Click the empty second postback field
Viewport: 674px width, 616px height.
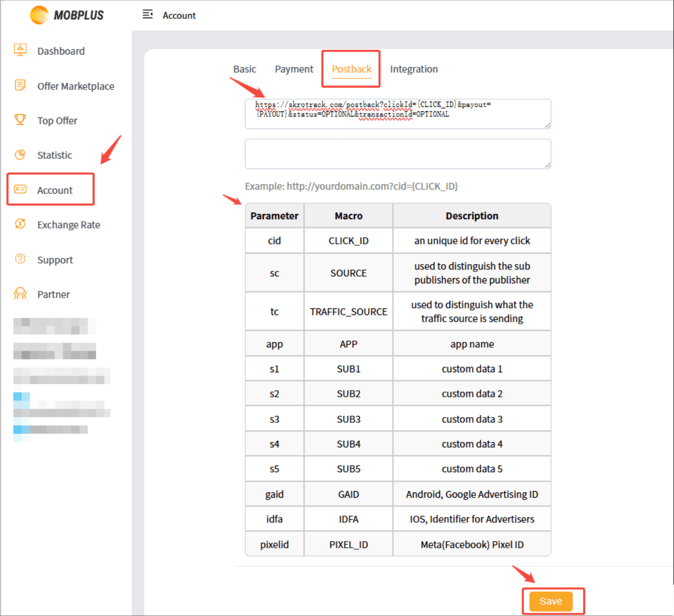coord(398,154)
